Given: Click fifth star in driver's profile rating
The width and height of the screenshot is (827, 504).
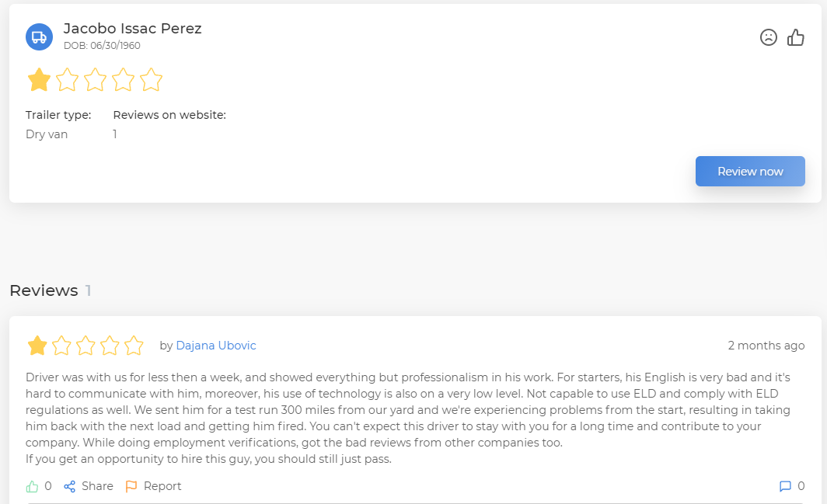Looking at the screenshot, I should pos(151,79).
